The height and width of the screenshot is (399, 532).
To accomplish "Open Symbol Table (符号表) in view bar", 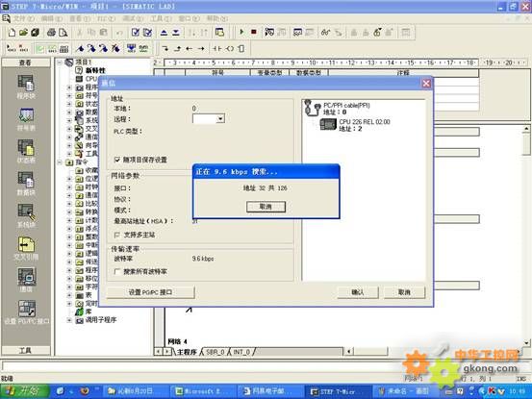I will 26,119.
